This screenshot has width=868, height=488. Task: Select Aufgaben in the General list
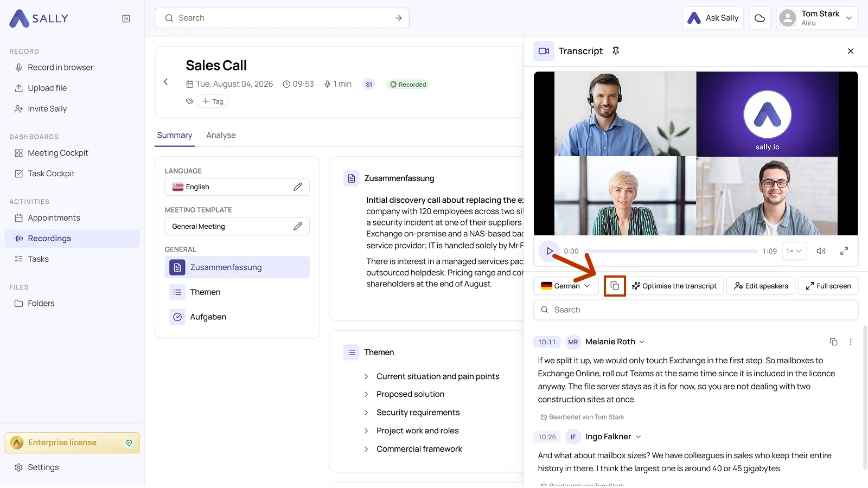point(237,317)
